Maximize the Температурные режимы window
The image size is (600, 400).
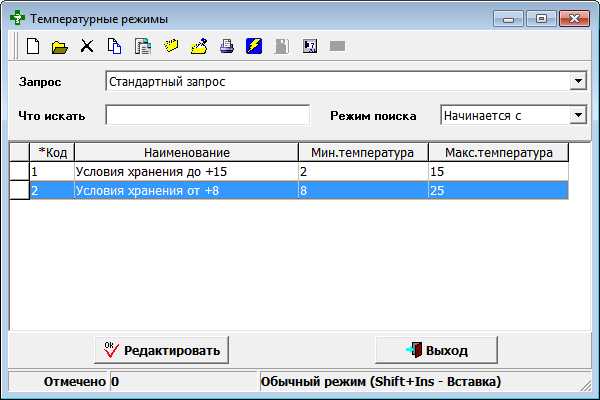coord(541,18)
